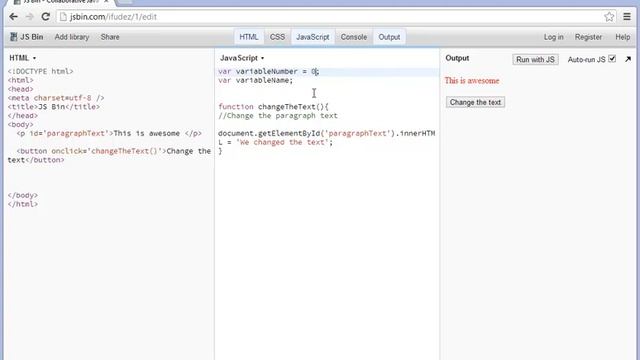The image size is (640, 360).
Task: Reload the page with the refresh icon
Action: [x=46, y=17]
